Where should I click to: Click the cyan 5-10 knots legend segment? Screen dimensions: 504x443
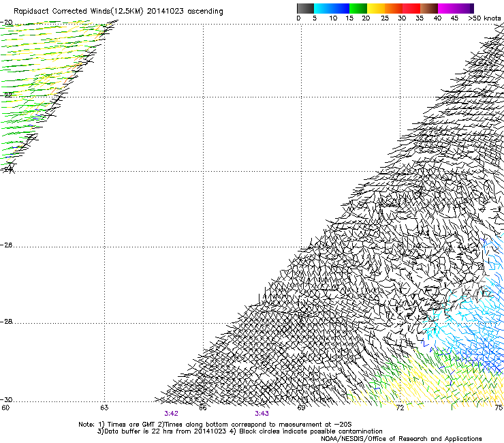coord(323,8)
